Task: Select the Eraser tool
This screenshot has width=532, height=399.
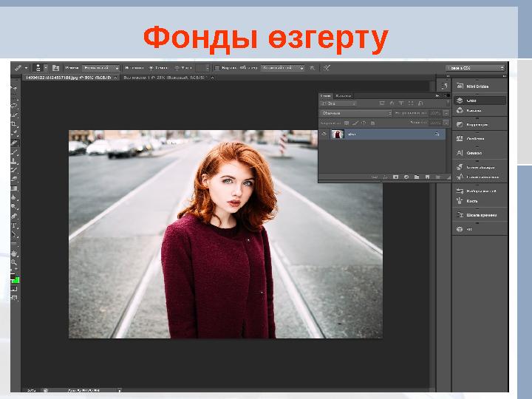Action: tap(14, 179)
